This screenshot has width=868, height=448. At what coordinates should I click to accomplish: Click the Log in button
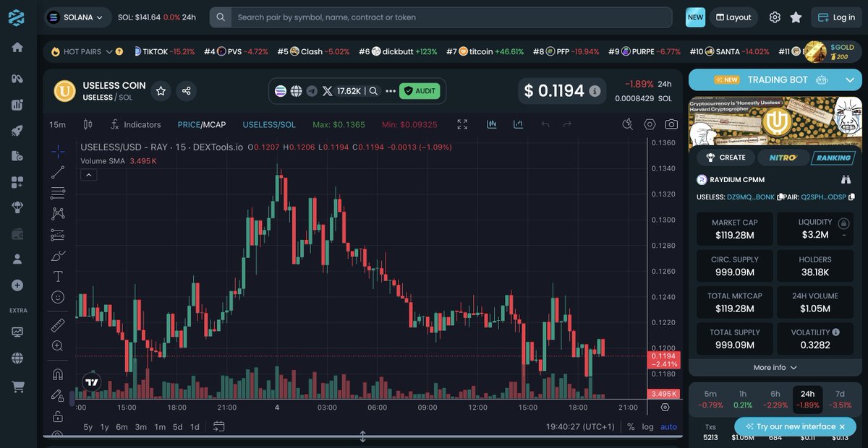[836, 17]
